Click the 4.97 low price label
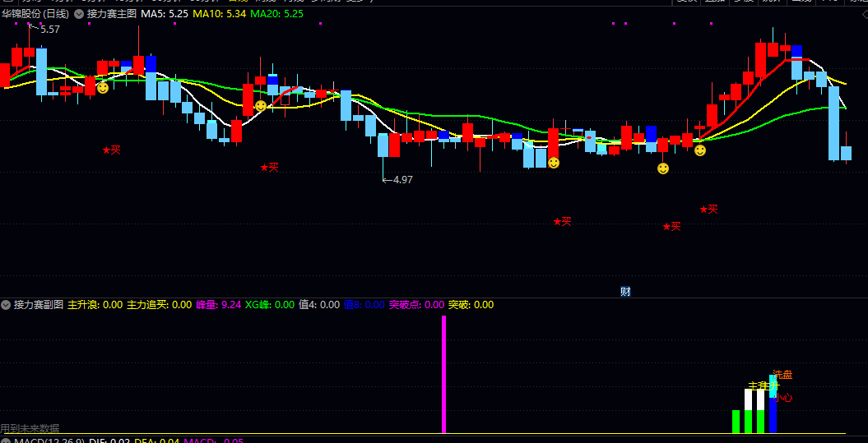Image resolution: width=868 pixels, height=443 pixels. pyautogui.click(x=403, y=180)
